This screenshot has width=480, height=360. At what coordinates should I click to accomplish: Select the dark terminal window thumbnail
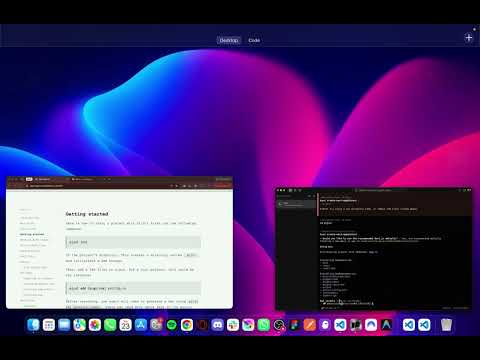373,249
